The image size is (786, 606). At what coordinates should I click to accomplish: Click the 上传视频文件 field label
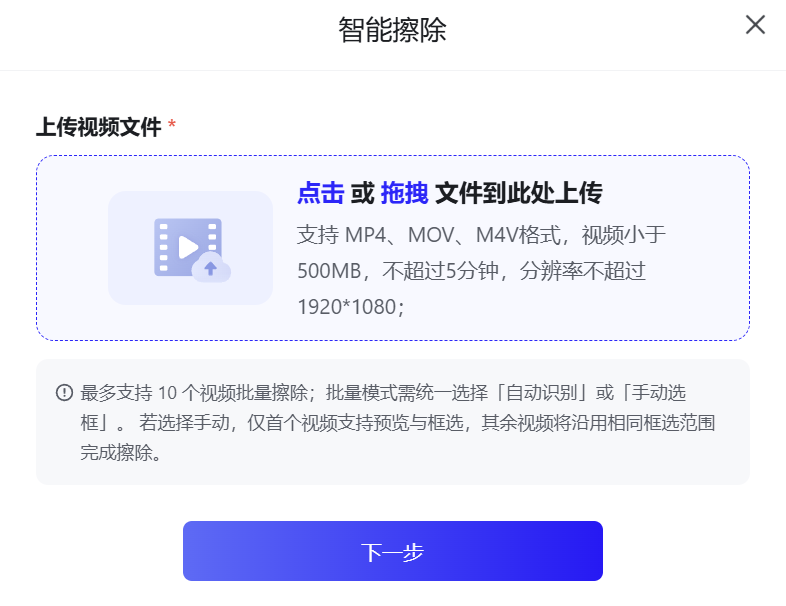tap(98, 127)
